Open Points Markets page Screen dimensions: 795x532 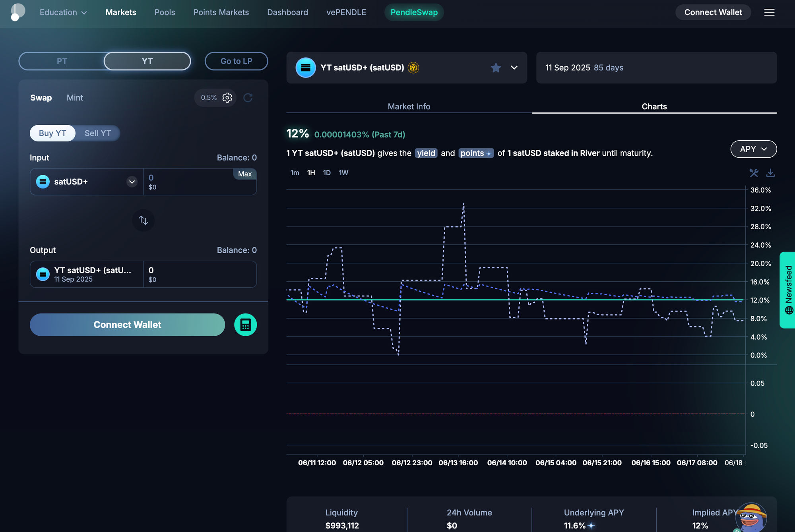click(221, 12)
